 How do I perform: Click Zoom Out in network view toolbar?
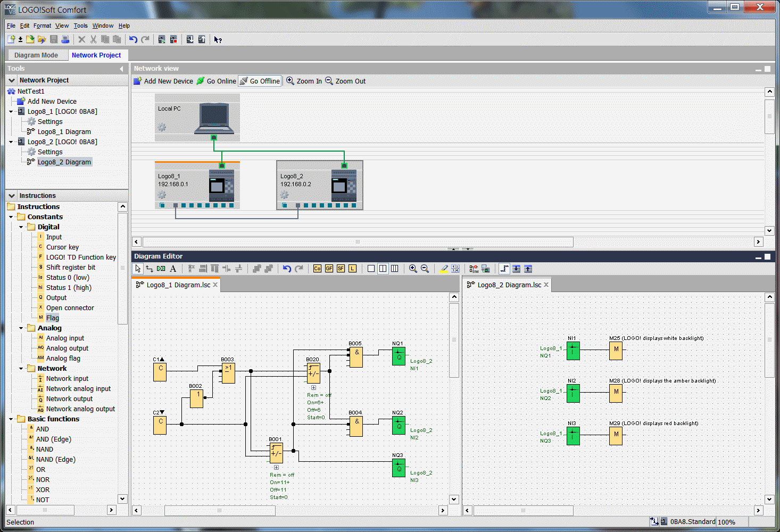coord(345,81)
